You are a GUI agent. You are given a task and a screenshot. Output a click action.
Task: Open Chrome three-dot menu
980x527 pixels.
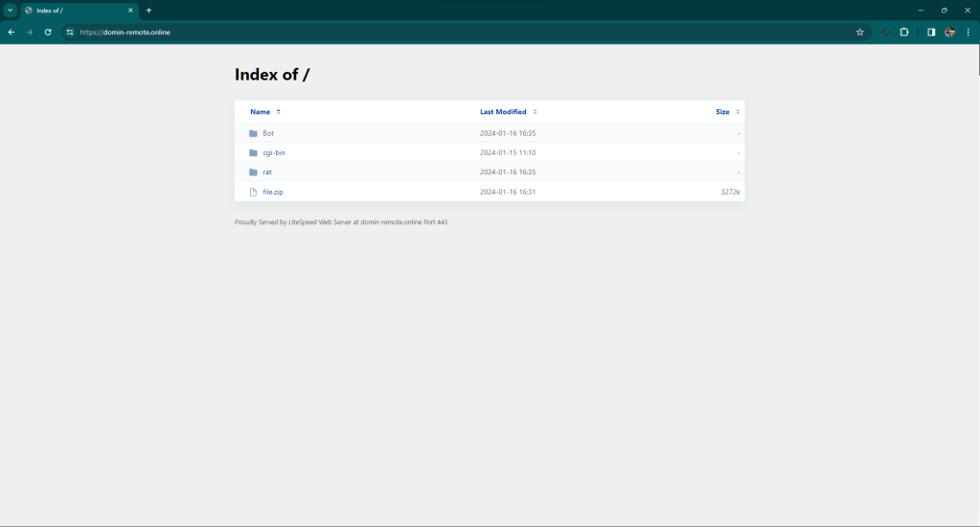click(x=968, y=32)
